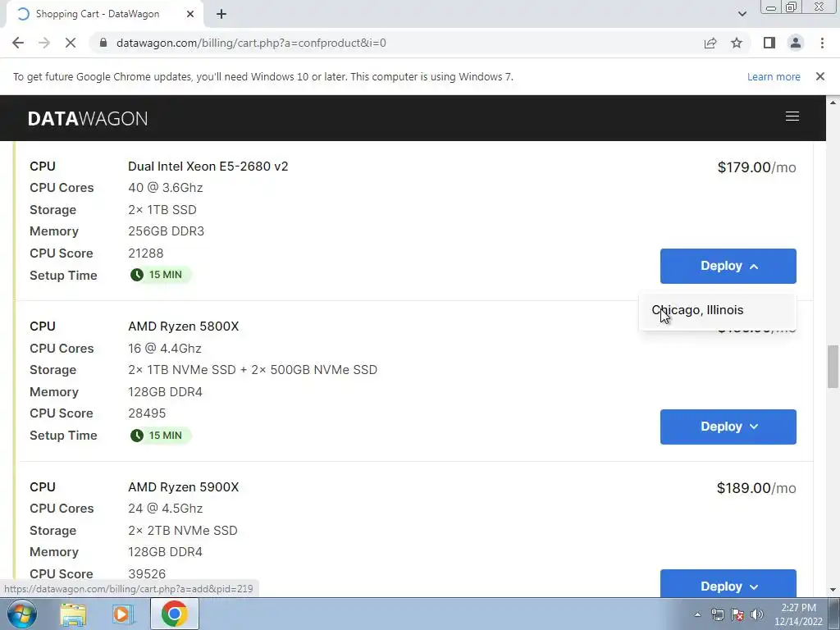Open Chrome's three-dot menu
840x630 pixels.
pos(822,43)
